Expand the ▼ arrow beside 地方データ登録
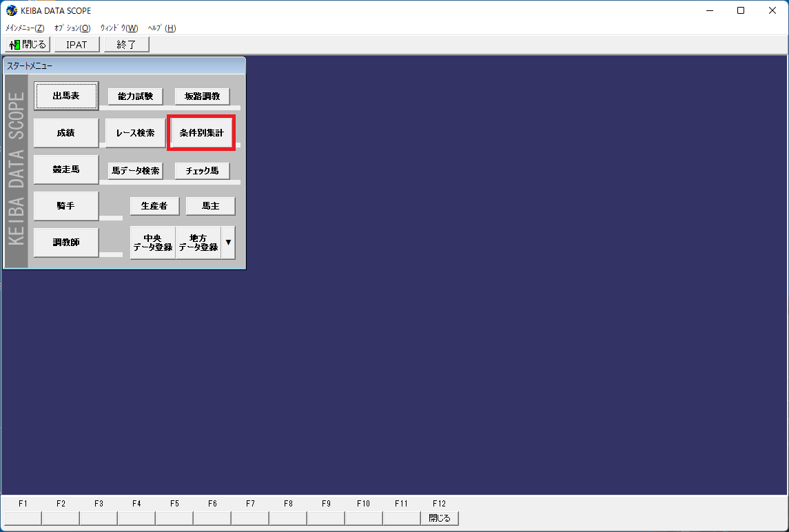Viewport: 789px width, 532px height. [228, 243]
